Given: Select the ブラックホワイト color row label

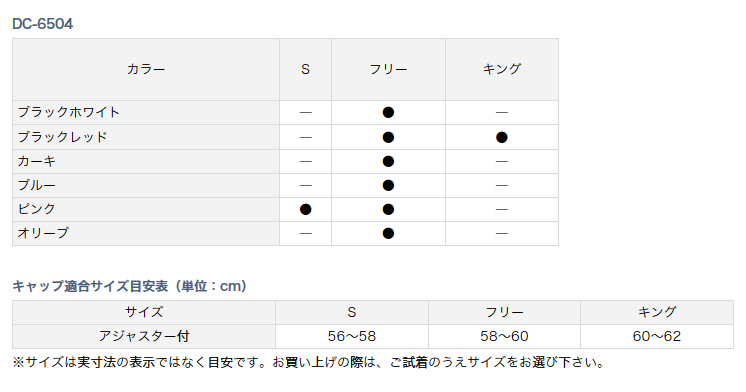Looking at the screenshot, I should 69,112.
